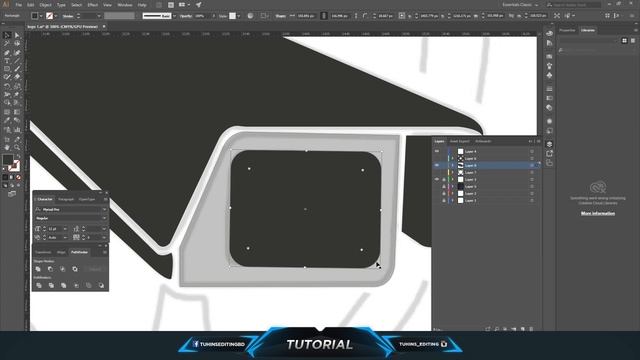Image resolution: width=640 pixels, height=360 pixels.
Task: Select the Hand tool
Action: pyautogui.click(x=7, y=147)
